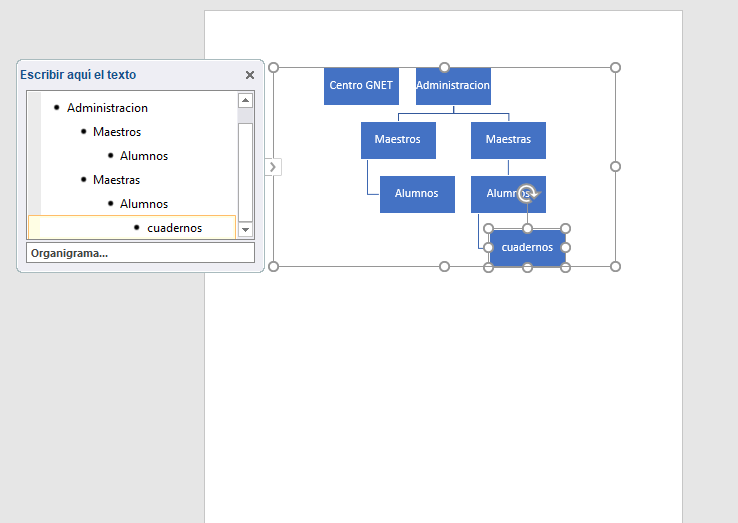Select the Maestros bullet in the text pane
This screenshot has width=738, height=523.
click(117, 132)
